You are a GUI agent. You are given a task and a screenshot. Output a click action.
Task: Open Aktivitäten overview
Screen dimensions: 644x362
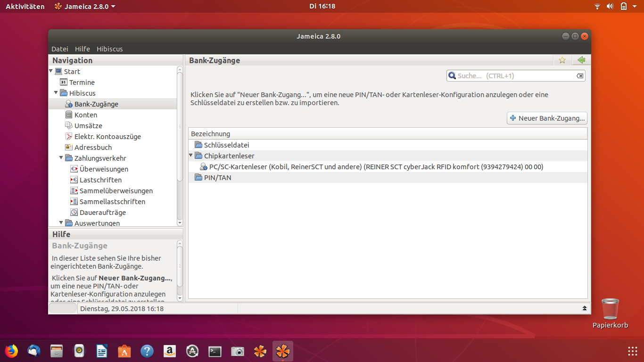point(25,6)
